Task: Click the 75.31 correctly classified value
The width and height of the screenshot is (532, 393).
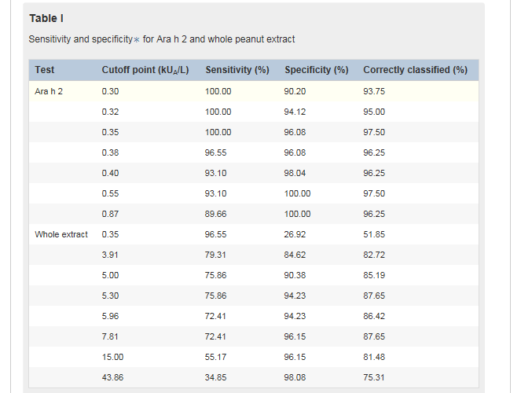Action: (374, 377)
